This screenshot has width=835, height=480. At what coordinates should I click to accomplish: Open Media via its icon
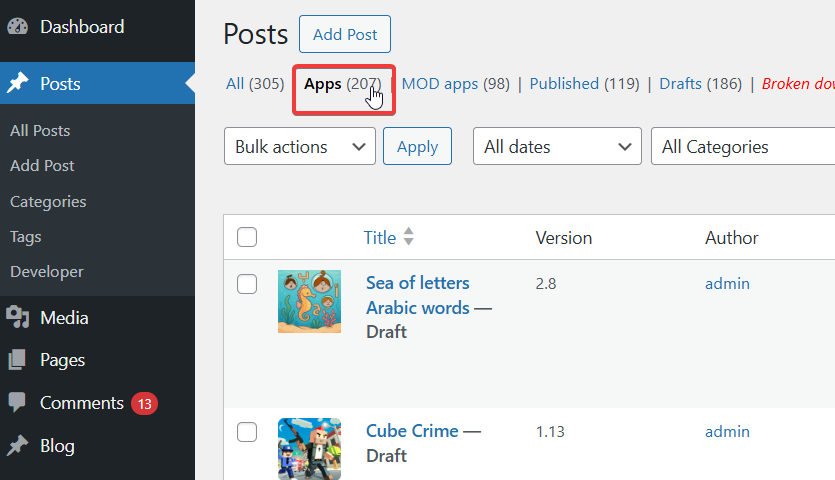18,318
